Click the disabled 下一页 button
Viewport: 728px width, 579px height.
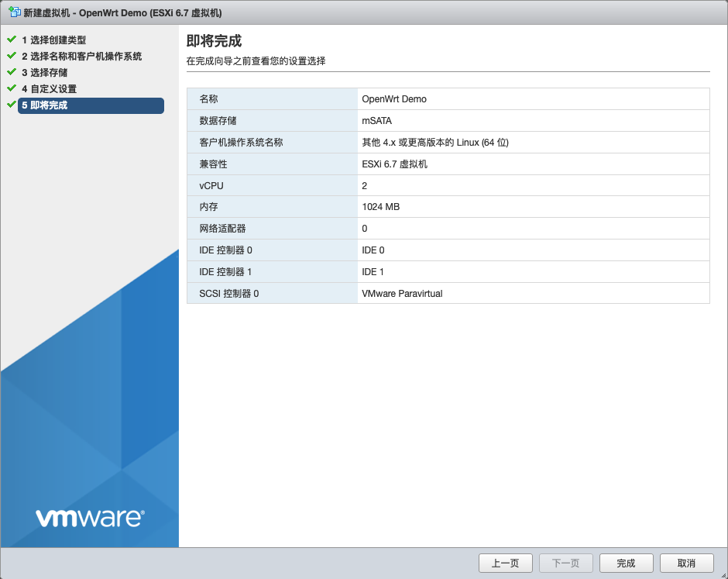tap(566, 563)
